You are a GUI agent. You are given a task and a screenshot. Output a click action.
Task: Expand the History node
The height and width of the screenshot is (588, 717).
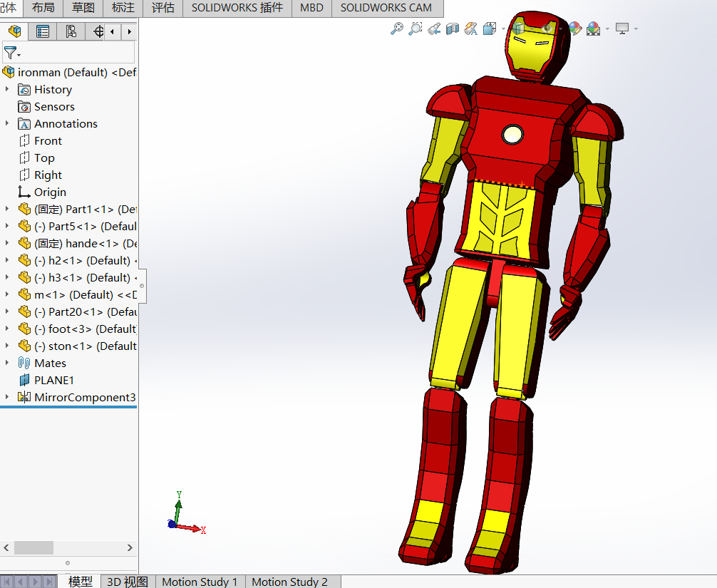(x=7, y=89)
